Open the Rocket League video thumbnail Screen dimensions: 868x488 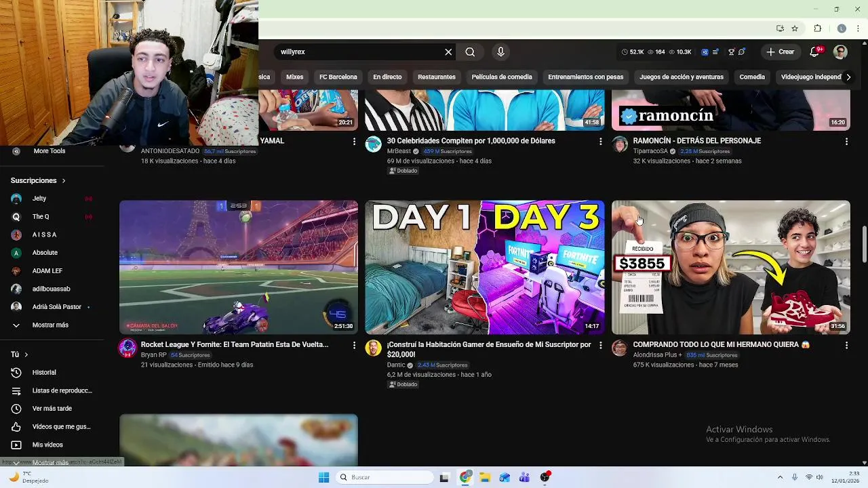[239, 267]
